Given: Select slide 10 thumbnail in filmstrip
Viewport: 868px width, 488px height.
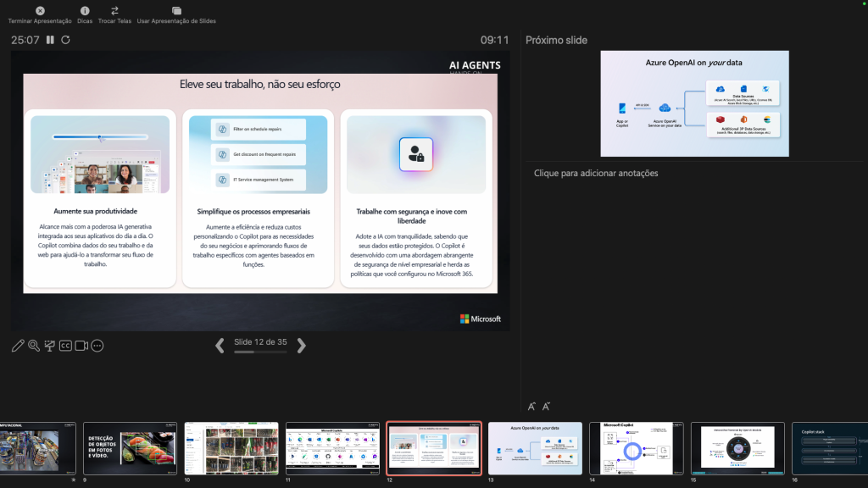Looking at the screenshot, I should pos(231,448).
